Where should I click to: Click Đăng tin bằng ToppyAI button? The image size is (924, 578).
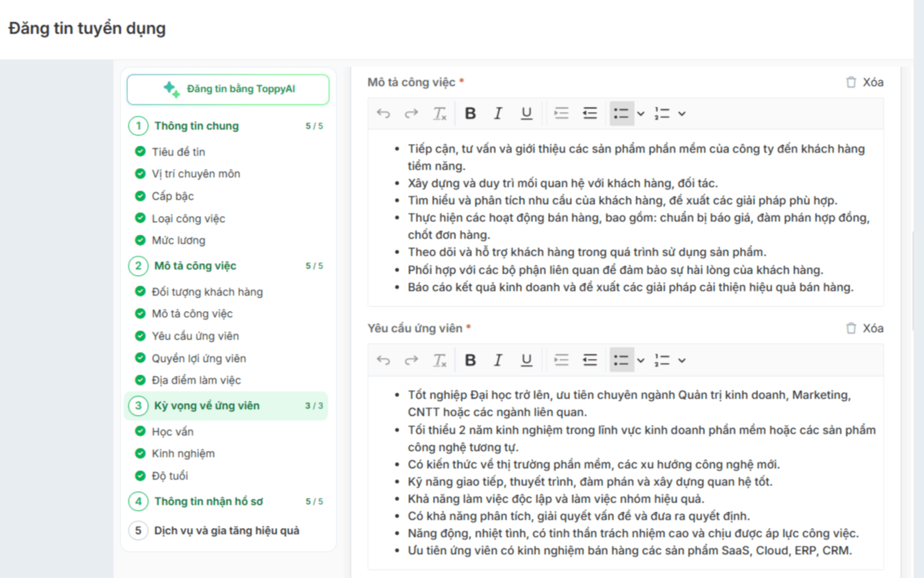click(x=228, y=89)
